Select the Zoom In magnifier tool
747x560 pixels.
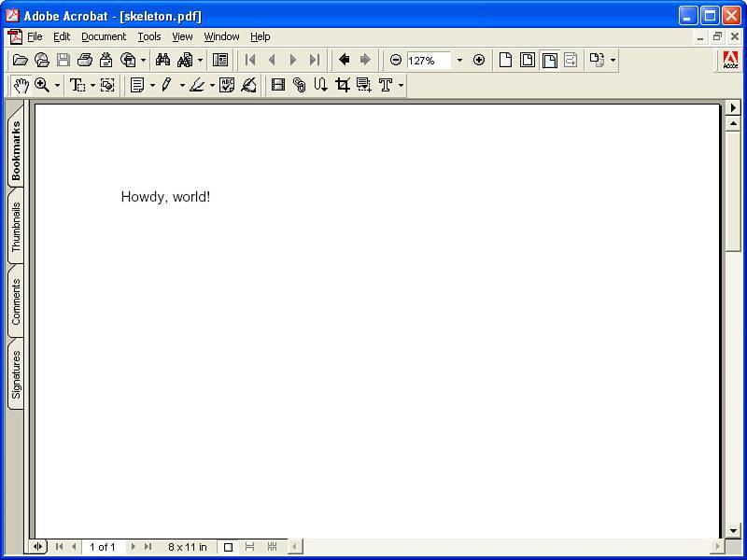[x=42, y=85]
